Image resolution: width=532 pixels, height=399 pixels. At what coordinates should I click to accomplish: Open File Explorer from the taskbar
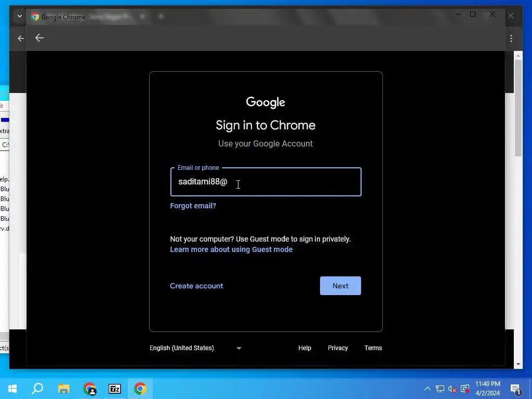[63, 389]
